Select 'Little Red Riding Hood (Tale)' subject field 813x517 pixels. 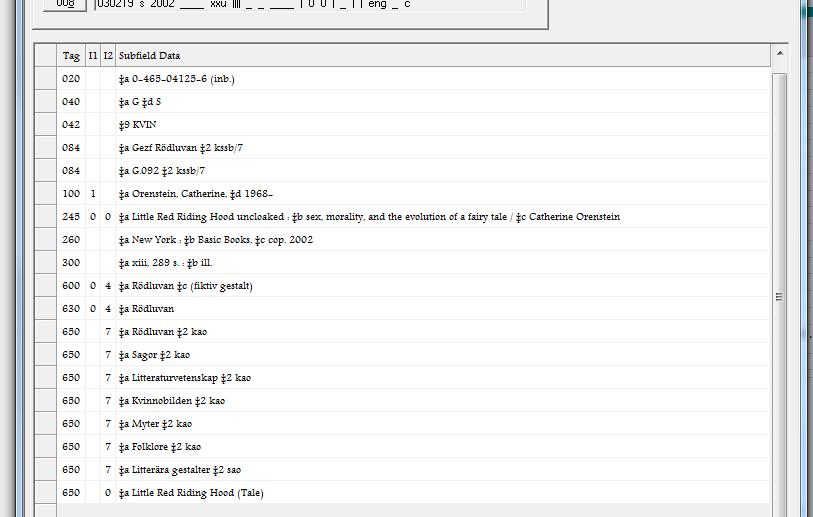[191, 493]
